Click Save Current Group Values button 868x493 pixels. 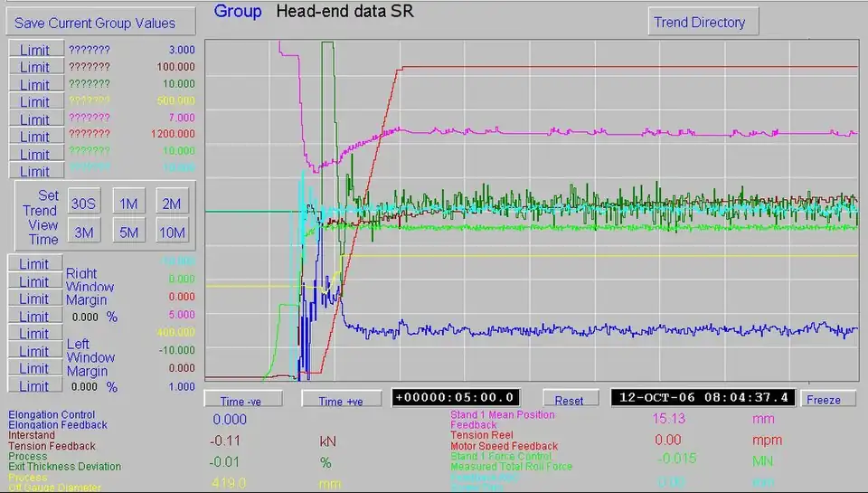tap(100, 23)
